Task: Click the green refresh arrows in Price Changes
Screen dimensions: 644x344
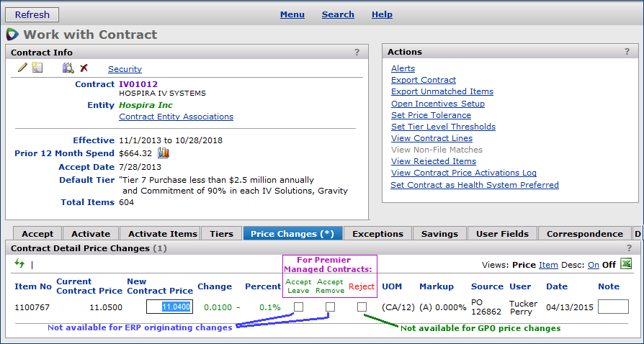Action: pyautogui.click(x=19, y=264)
